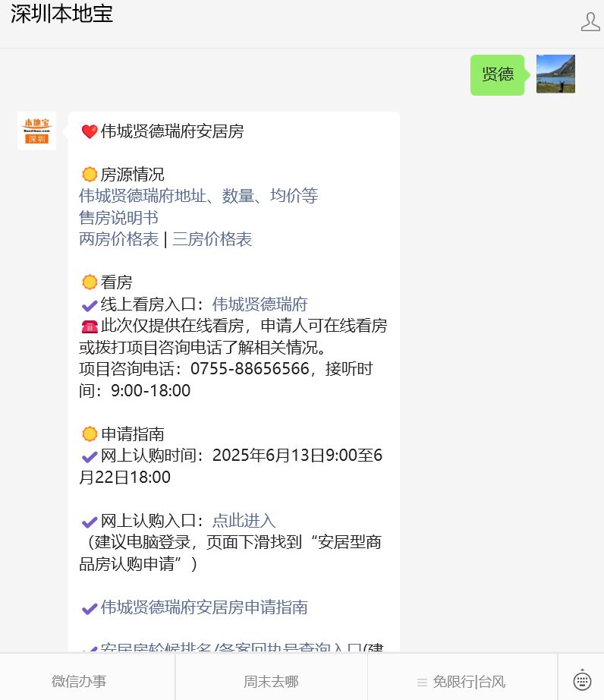Image resolution: width=604 pixels, height=700 pixels.
Task: Open the 三房价格表 link
Action: [x=212, y=239]
